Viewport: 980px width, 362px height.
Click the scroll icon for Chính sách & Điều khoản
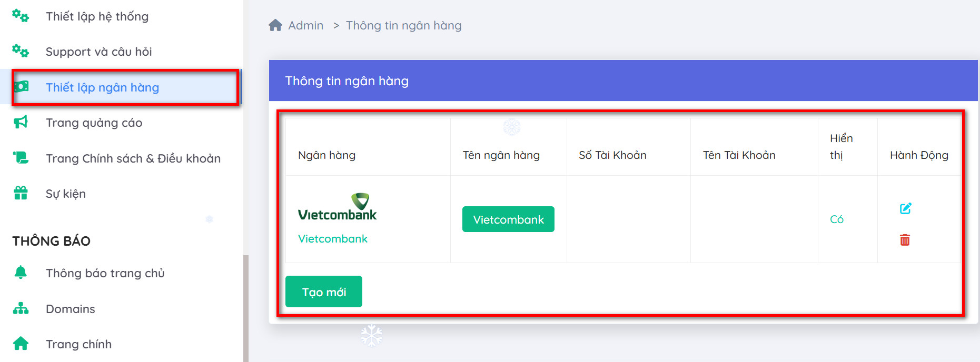coord(21,158)
